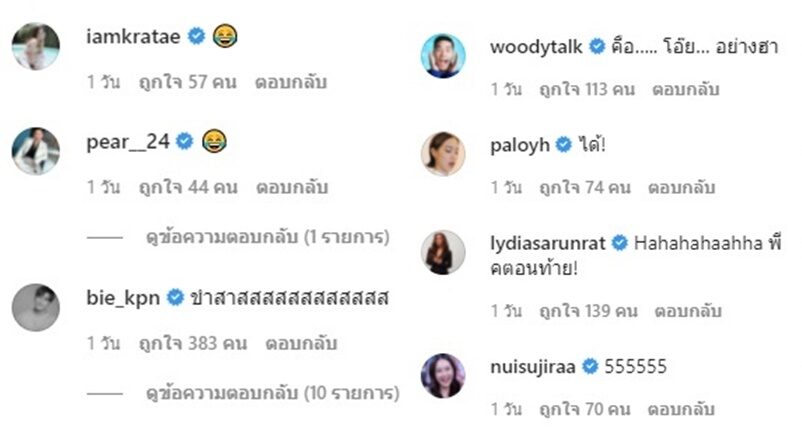Open nuisujiraa's profile photo

(443, 376)
